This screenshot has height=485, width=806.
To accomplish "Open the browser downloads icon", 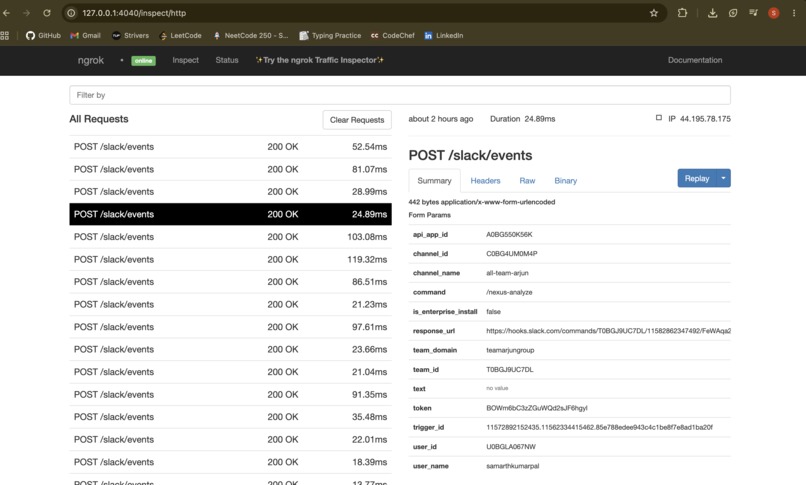I will point(712,13).
